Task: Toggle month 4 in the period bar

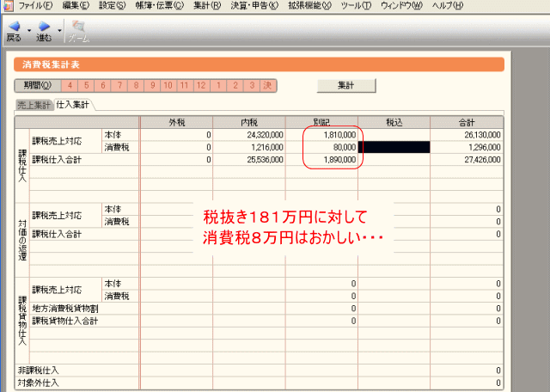Action: click(70, 86)
